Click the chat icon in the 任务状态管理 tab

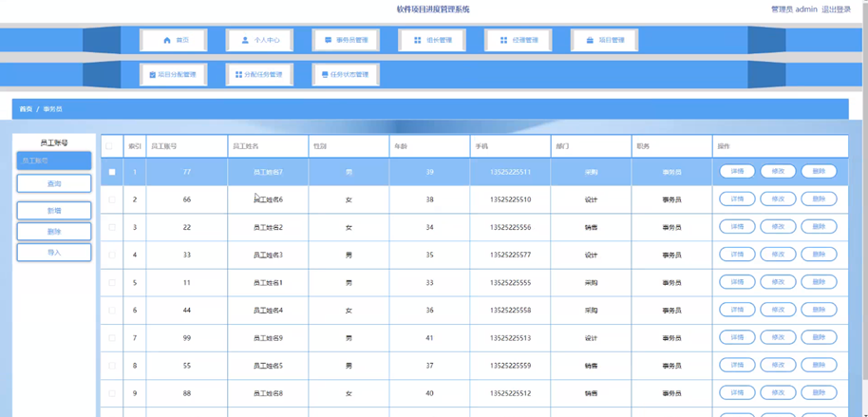tap(325, 75)
